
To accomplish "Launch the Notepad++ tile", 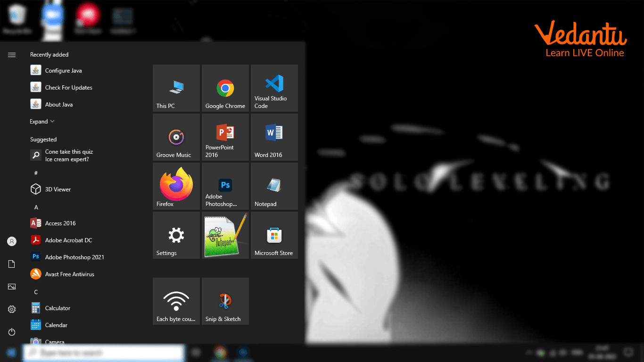I will (x=225, y=235).
